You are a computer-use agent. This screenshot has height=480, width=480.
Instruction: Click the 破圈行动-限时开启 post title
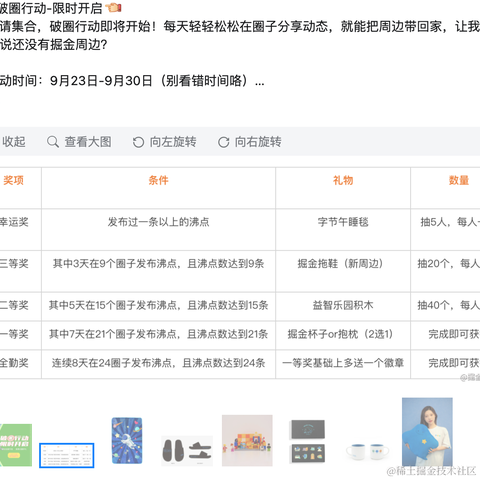tap(51, 8)
